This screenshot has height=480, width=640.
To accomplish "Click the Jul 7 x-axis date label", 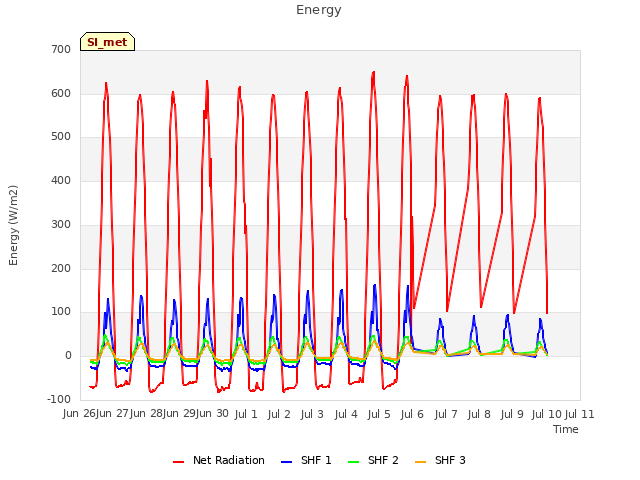I will tap(446, 414).
